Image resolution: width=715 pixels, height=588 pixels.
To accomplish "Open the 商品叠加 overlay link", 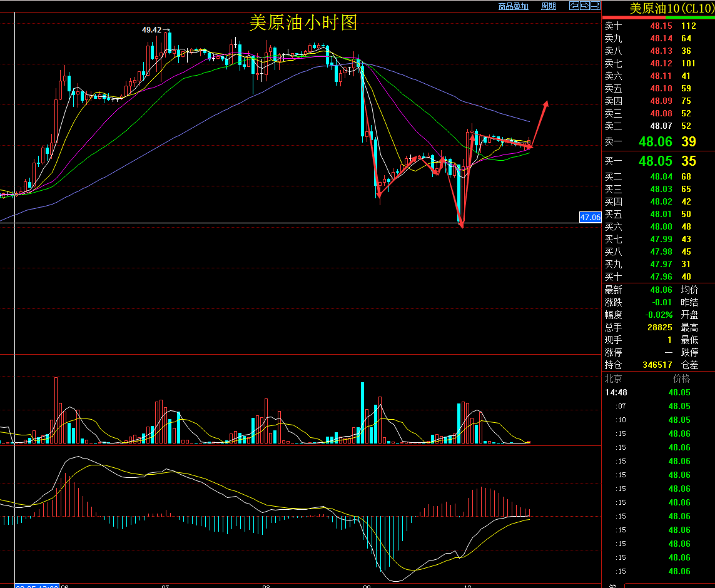I will 513,6.
